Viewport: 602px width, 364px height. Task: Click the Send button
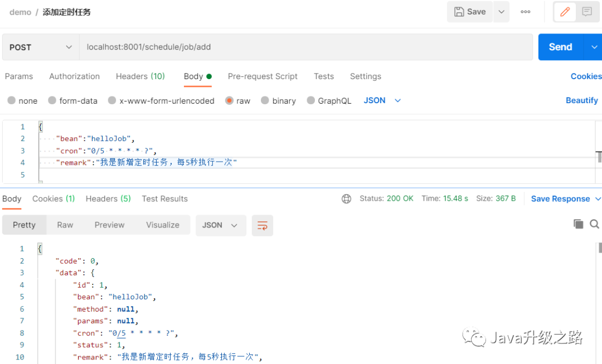[x=561, y=47]
